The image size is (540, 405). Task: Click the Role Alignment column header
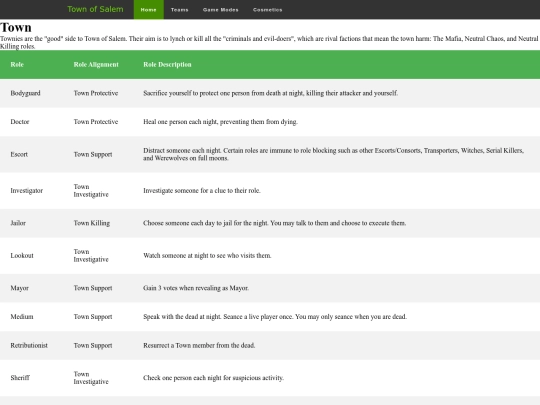pyautogui.click(x=96, y=64)
